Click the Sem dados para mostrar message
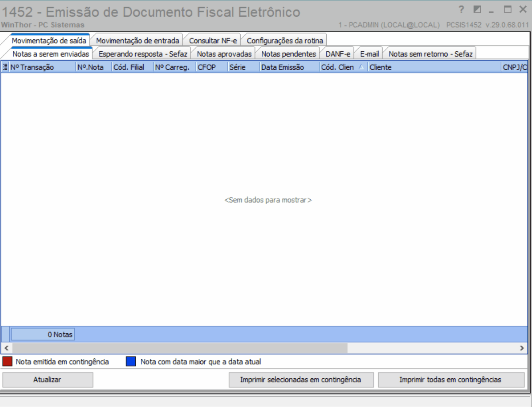Viewport: 532px width, 407px height. coord(268,200)
